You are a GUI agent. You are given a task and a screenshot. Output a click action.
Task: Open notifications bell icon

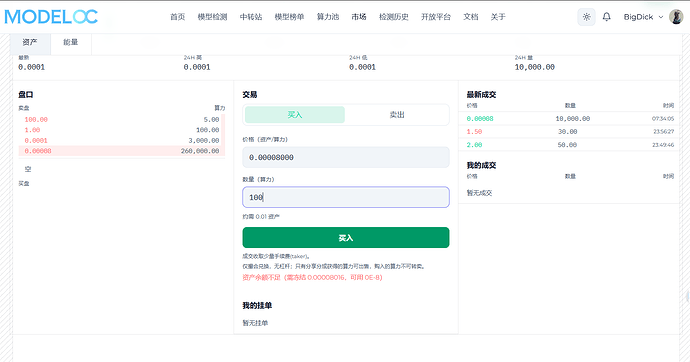606,17
